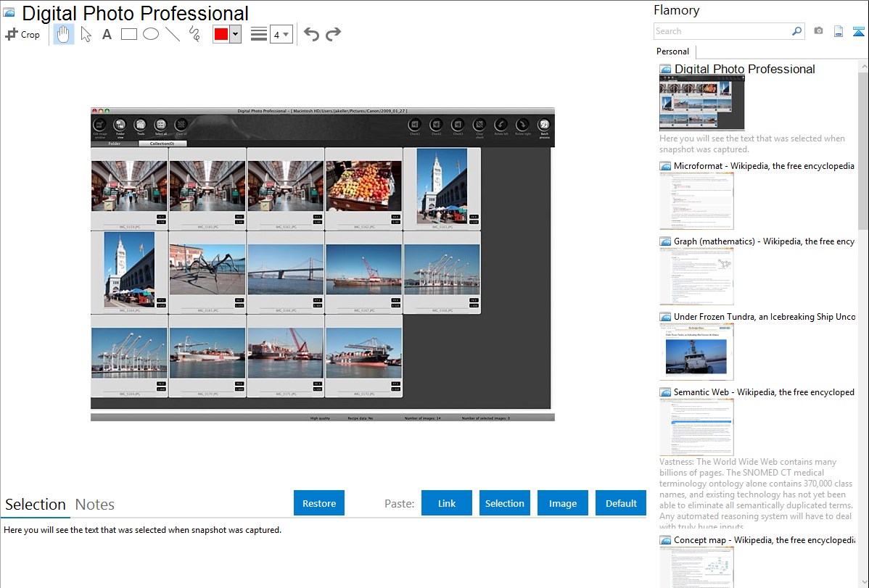The width and height of the screenshot is (869, 588).
Task: Click the sidebar vertical scrollbar thumb
Action: [864, 151]
